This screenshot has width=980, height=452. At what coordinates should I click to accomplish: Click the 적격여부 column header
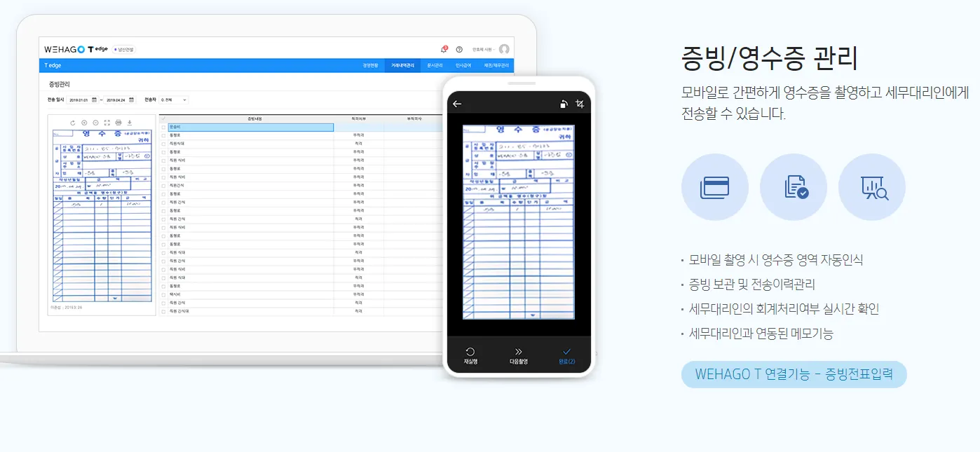point(358,119)
